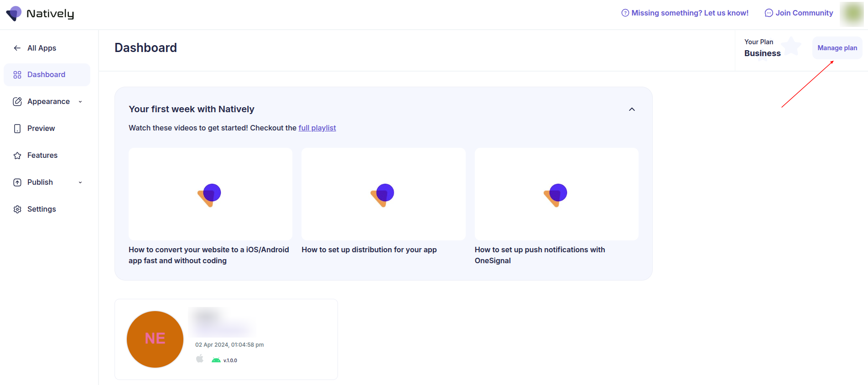Click the Natively logo icon
The height and width of the screenshot is (385, 868).
(x=14, y=14)
